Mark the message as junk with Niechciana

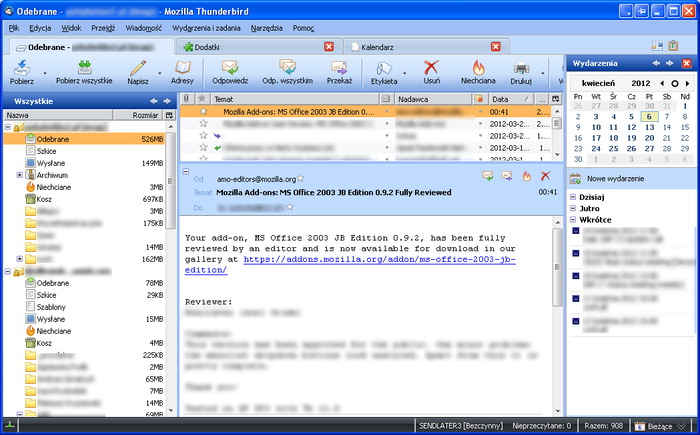click(478, 72)
